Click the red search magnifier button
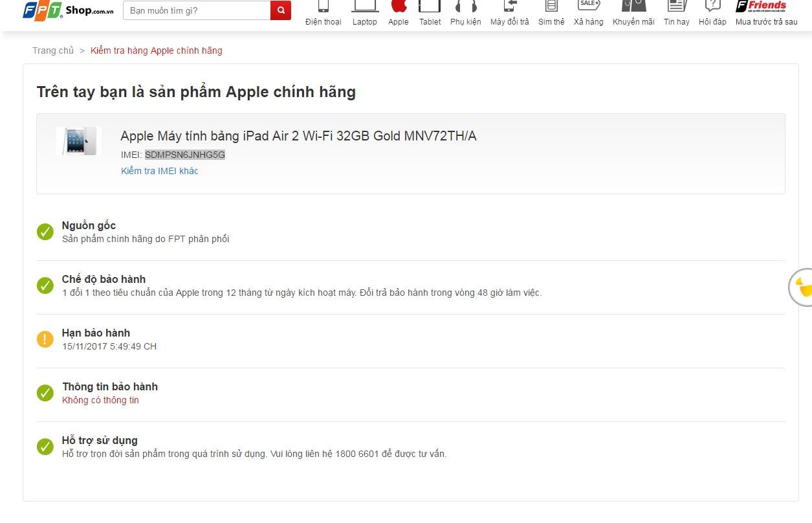The width and height of the screenshot is (812, 523). click(x=281, y=10)
